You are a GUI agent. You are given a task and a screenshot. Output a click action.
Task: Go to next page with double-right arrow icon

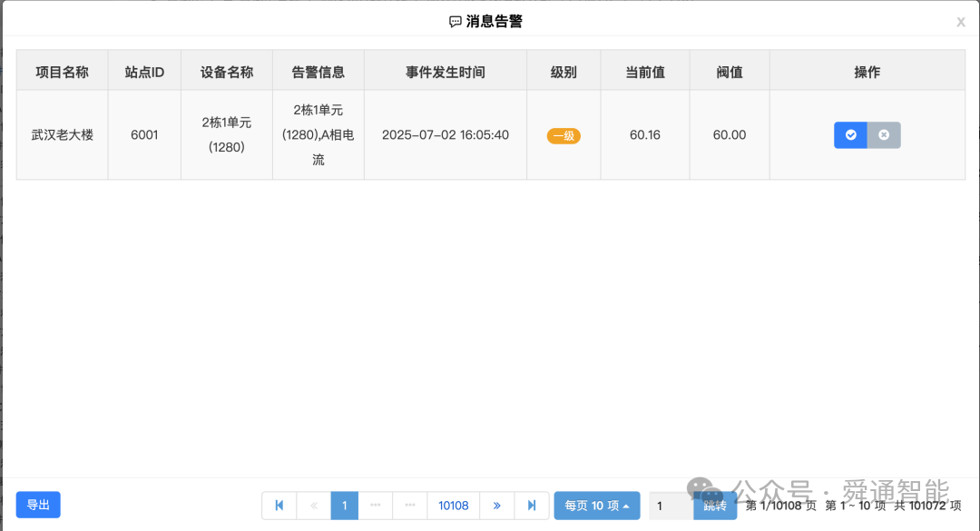pyautogui.click(x=497, y=506)
